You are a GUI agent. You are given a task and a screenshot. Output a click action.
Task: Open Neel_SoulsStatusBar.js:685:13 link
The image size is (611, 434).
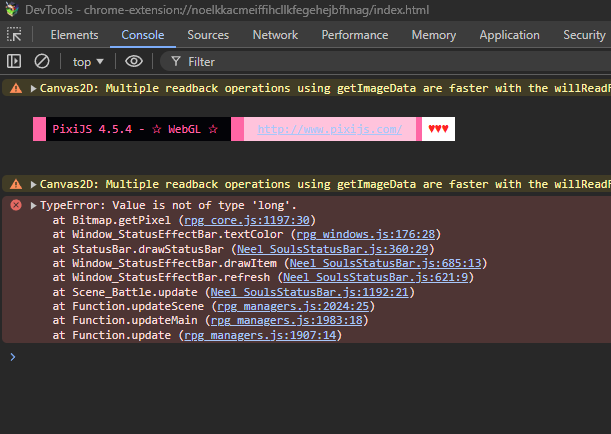click(x=385, y=263)
